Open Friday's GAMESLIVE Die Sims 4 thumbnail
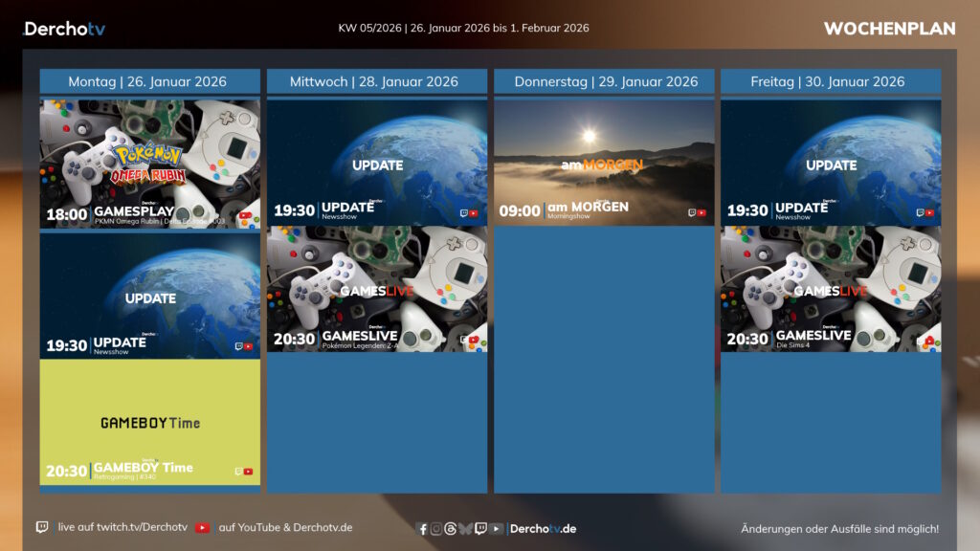The width and height of the screenshot is (980, 551). (x=831, y=289)
